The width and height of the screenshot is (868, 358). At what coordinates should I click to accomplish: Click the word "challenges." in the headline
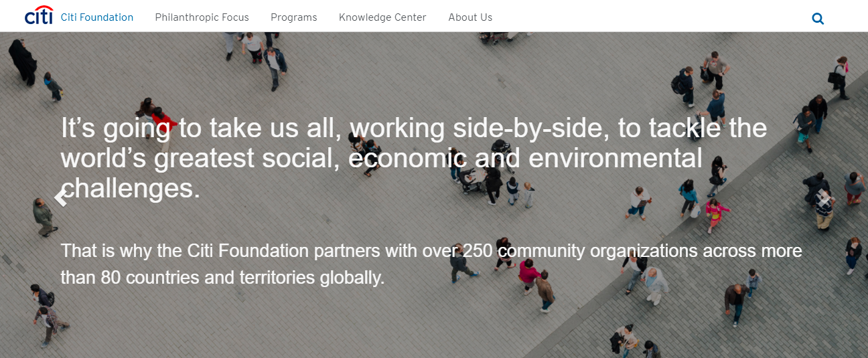pyautogui.click(x=131, y=189)
